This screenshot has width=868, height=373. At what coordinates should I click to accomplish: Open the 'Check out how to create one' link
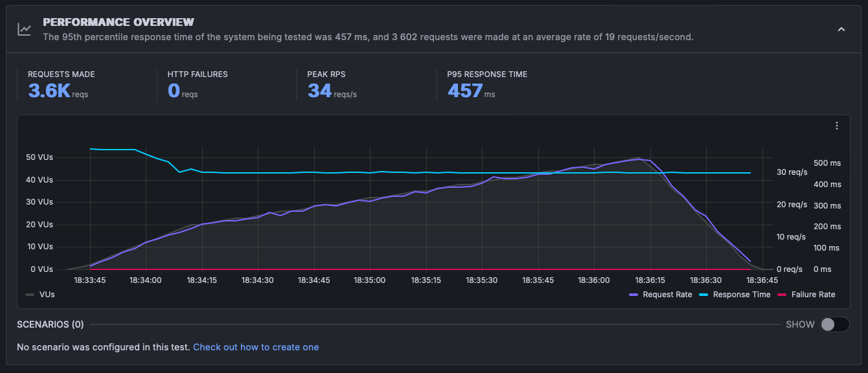[256, 347]
